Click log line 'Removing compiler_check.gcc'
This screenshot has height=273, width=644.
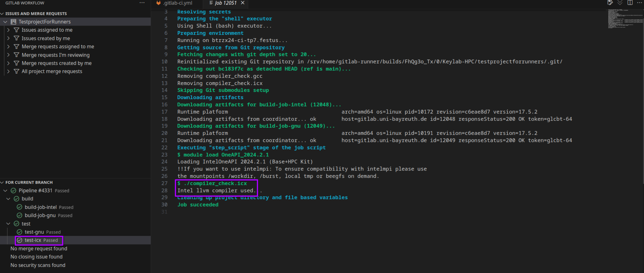pos(220,76)
